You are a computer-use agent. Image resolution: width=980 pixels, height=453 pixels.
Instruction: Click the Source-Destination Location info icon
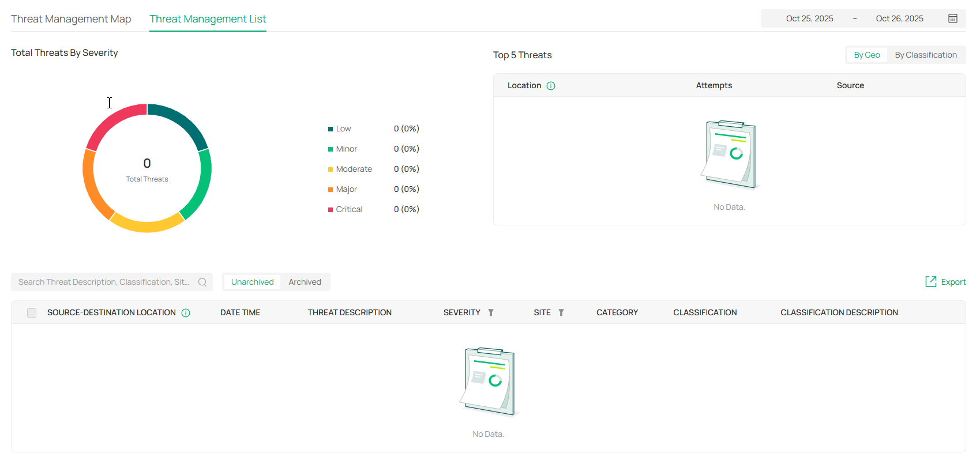[186, 313]
